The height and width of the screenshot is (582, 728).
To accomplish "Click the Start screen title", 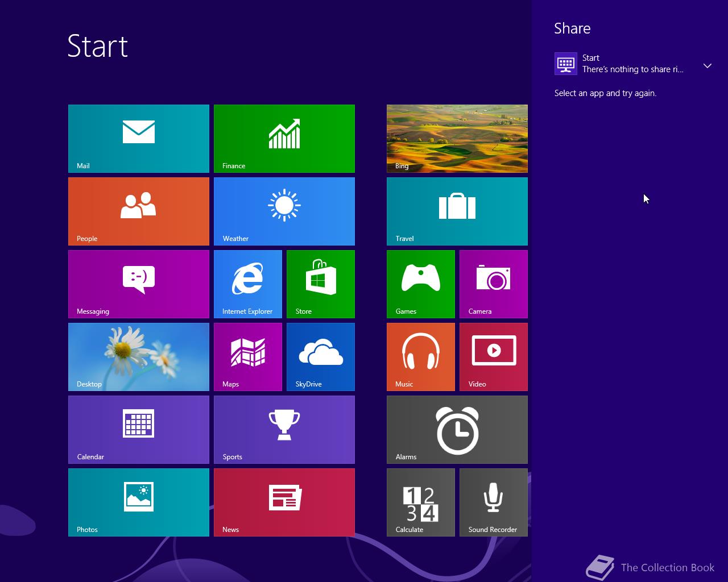I will [x=98, y=46].
